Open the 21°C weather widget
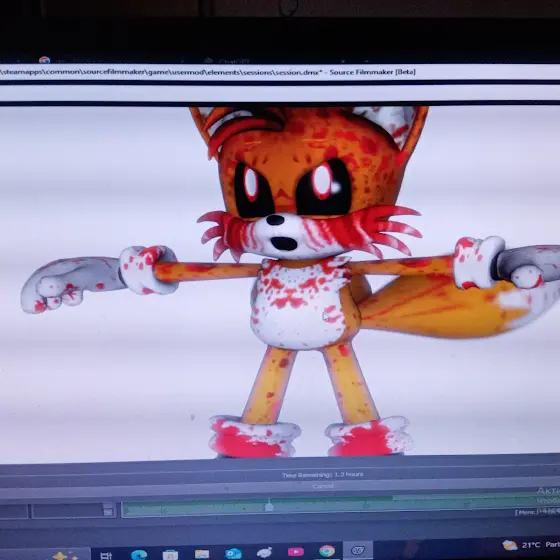560x560 pixels. (x=531, y=545)
